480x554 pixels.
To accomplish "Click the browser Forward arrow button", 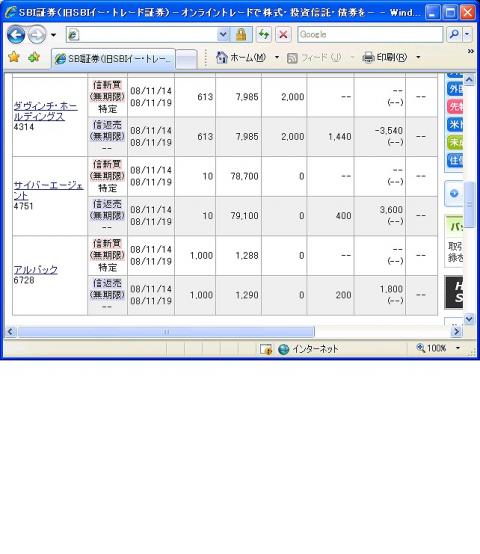I will point(37,35).
